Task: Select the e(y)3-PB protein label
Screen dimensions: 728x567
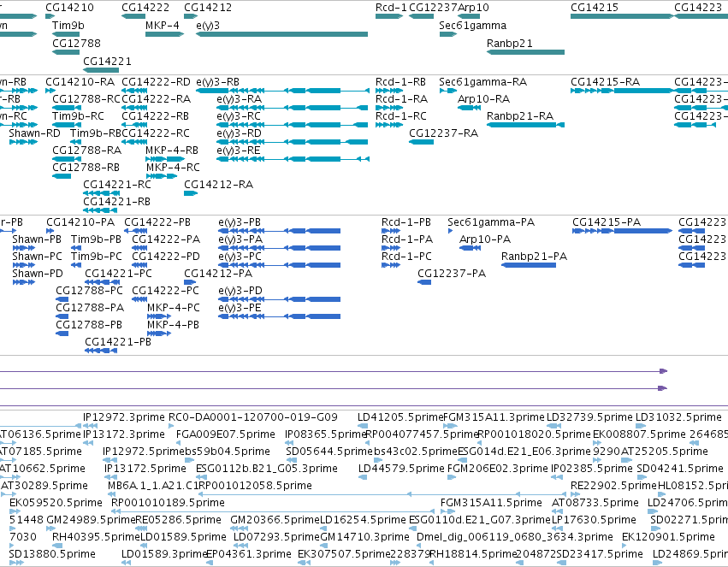Action: pyautogui.click(x=240, y=222)
